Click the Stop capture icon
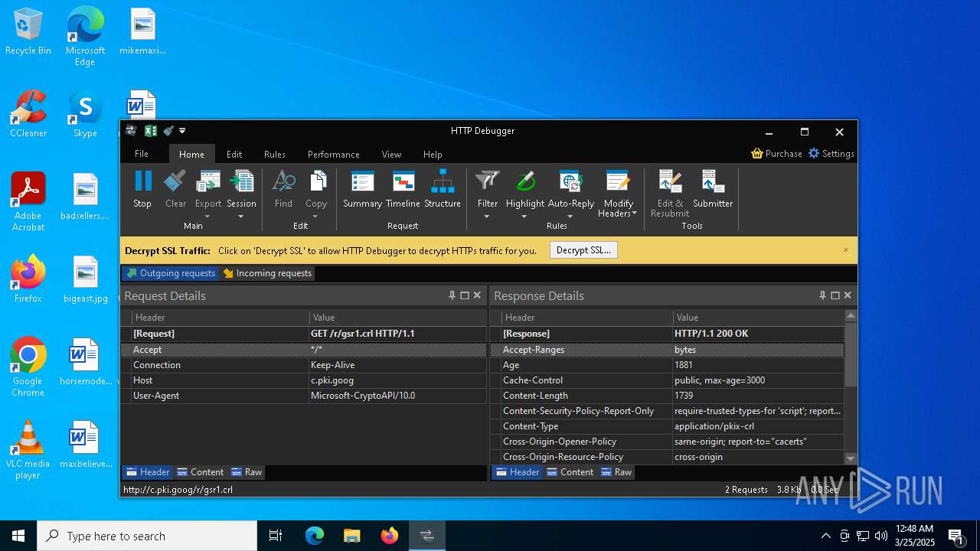The height and width of the screenshot is (551, 980). (142, 181)
